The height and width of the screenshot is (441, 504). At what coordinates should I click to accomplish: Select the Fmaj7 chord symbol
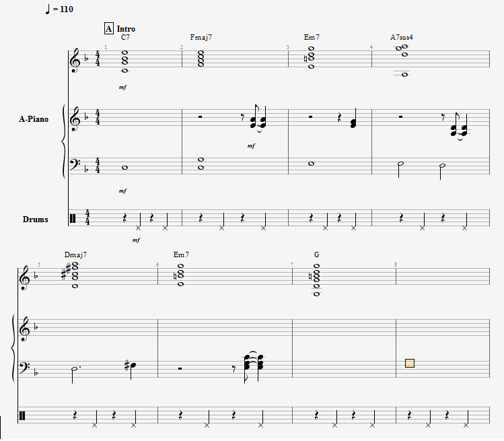click(x=201, y=37)
